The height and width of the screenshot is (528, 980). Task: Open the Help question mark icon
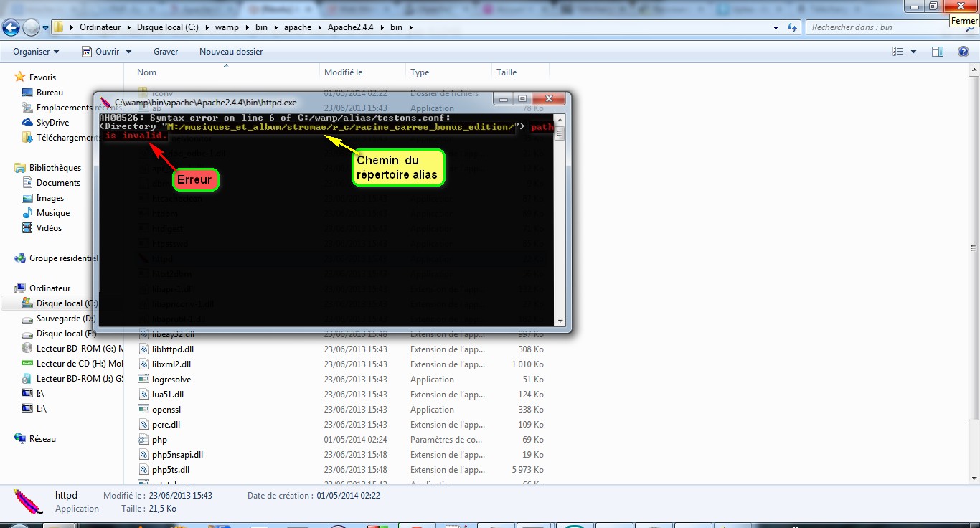(963, 51)
